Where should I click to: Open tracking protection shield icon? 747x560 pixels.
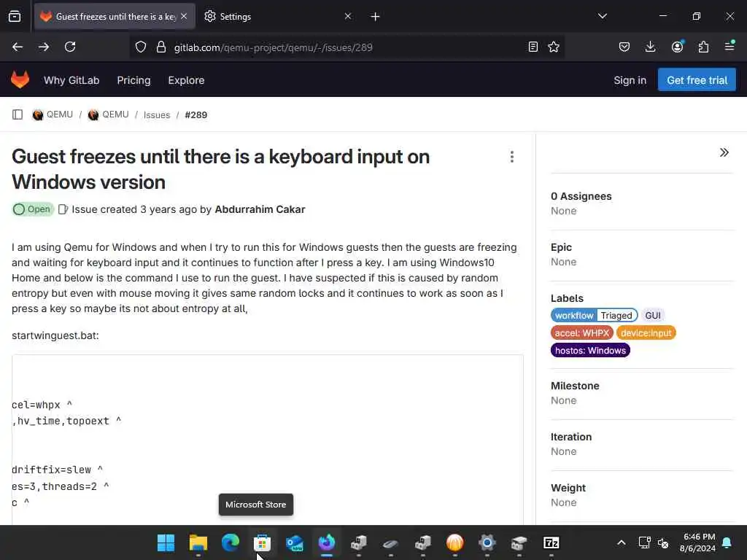pyautogui.click(x=141, y=47)
